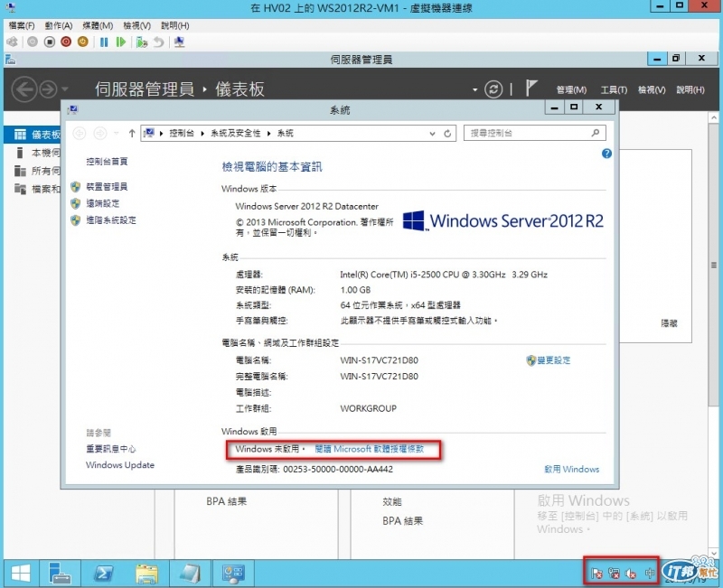Click the Ctrl+Alt+Del toolbar icon
This screenshot has height=588, width=723.
tap(13, 42)
